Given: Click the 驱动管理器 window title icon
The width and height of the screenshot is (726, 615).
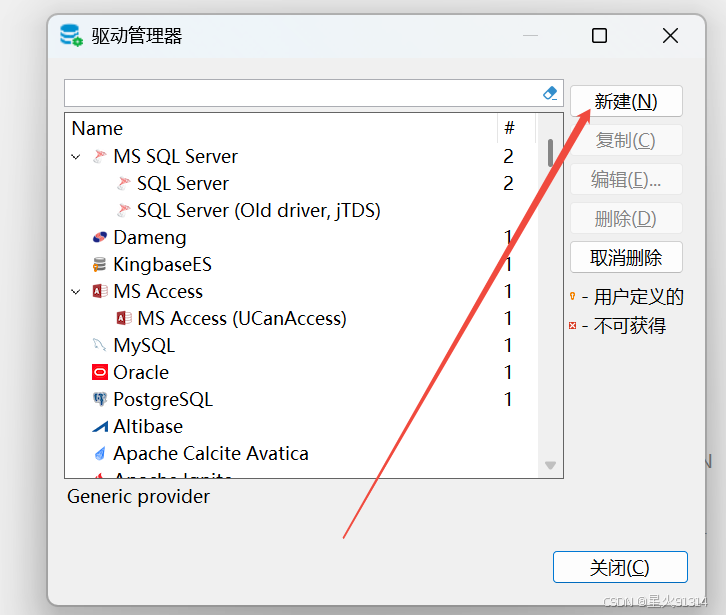Looking at the screenshot, I should [x=71, y=35].
